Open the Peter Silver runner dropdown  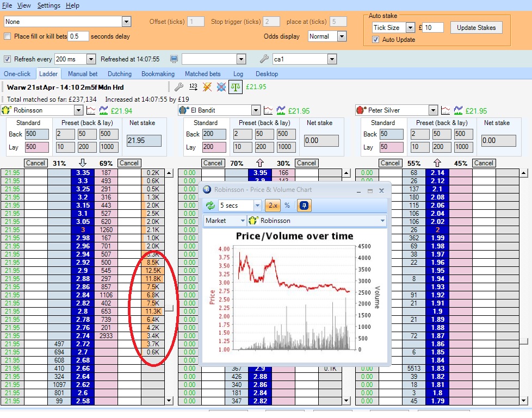pos(432,111)
